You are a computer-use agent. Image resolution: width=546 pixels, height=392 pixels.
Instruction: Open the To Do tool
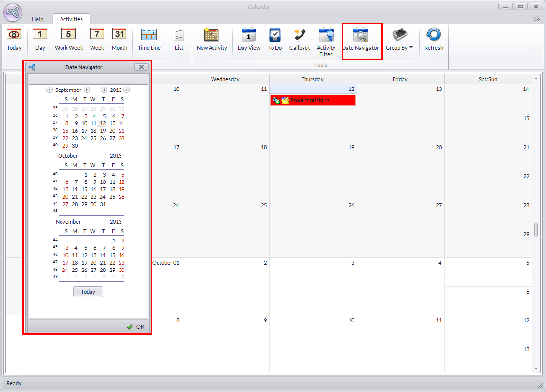pos(275,39)
